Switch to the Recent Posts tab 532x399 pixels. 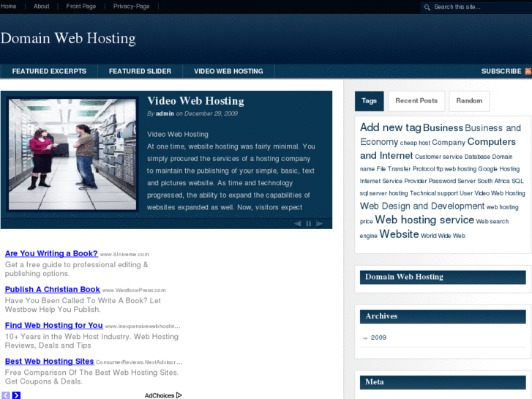416,101
